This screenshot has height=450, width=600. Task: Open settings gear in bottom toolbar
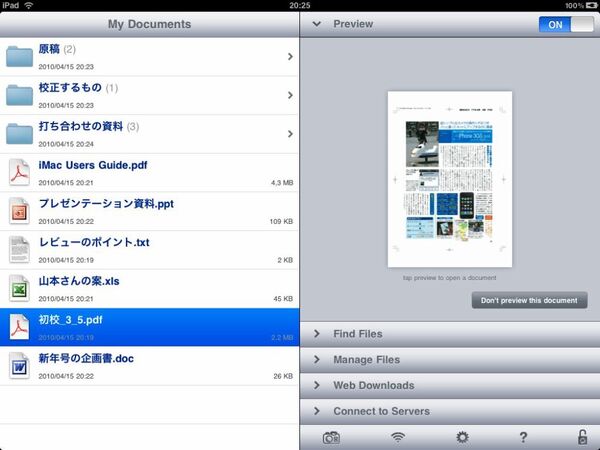pos(462,437)
